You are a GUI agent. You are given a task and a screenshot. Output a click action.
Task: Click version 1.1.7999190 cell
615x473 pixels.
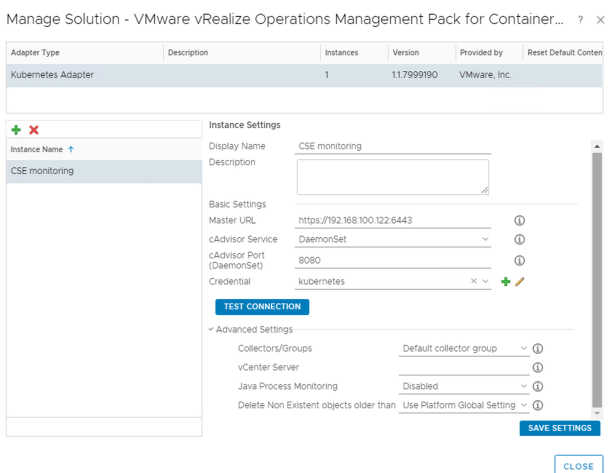tap(415, 75)
